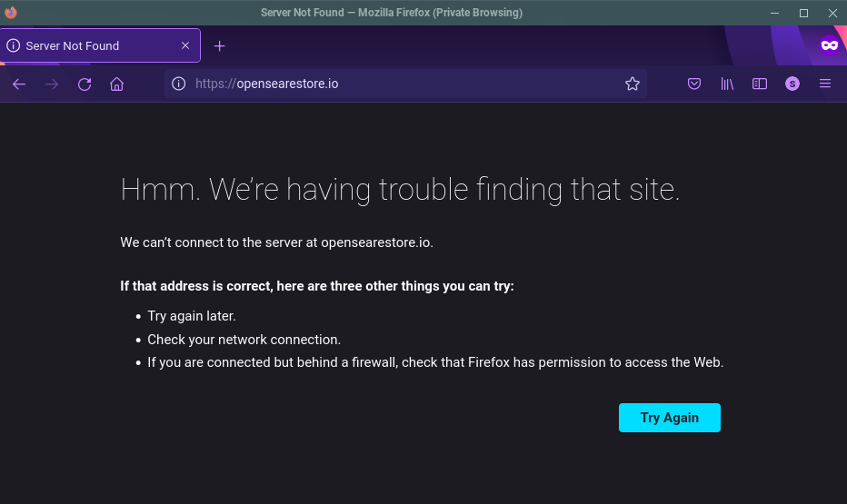Save page to Pocket

pos(694,84)
